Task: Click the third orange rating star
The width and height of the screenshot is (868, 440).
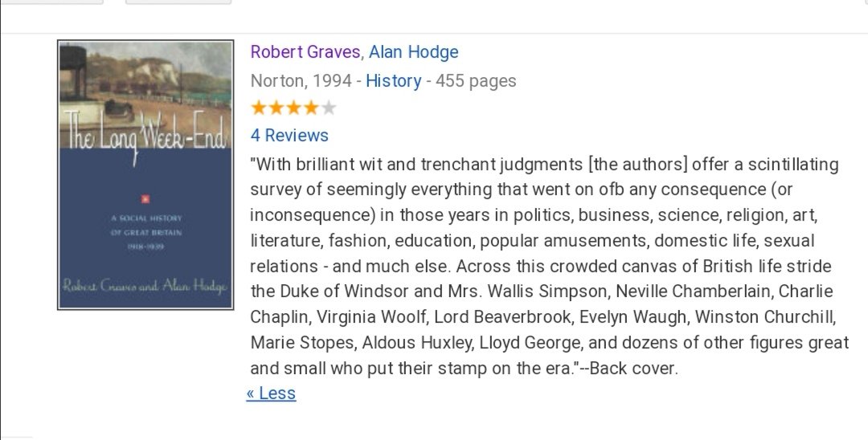Action: click(x=293, y=108)
